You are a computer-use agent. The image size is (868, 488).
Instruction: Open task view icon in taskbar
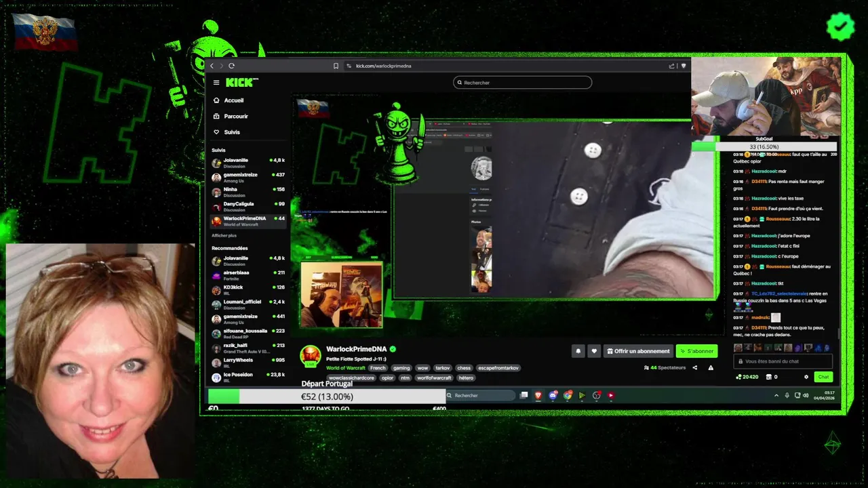pos(524,395)
